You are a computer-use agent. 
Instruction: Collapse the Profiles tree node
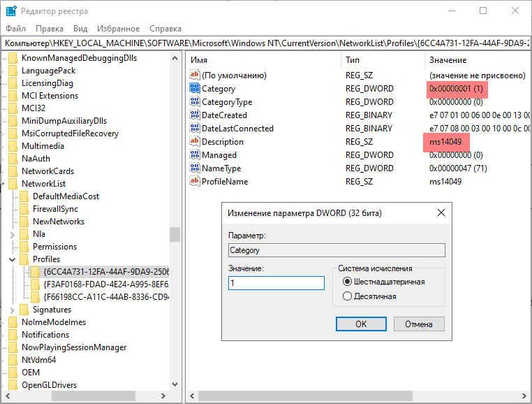13,259
